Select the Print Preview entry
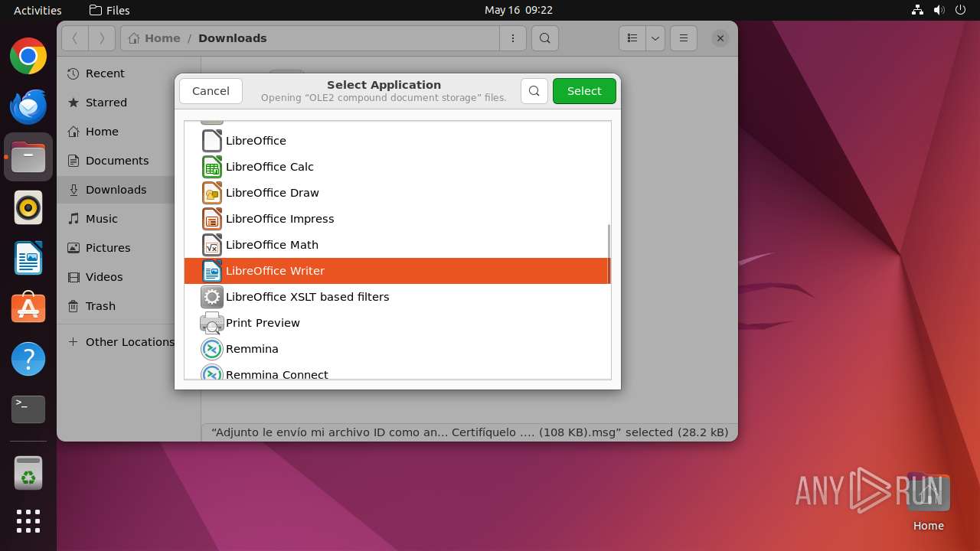 coord(397,323)
